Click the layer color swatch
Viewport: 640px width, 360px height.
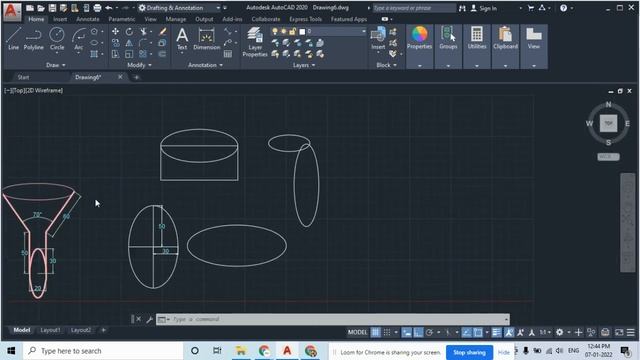pyautogui.click(x=302, y=31)
